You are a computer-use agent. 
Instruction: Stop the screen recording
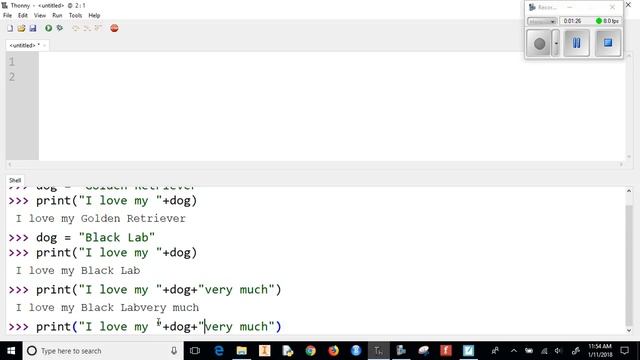point(608,43)
